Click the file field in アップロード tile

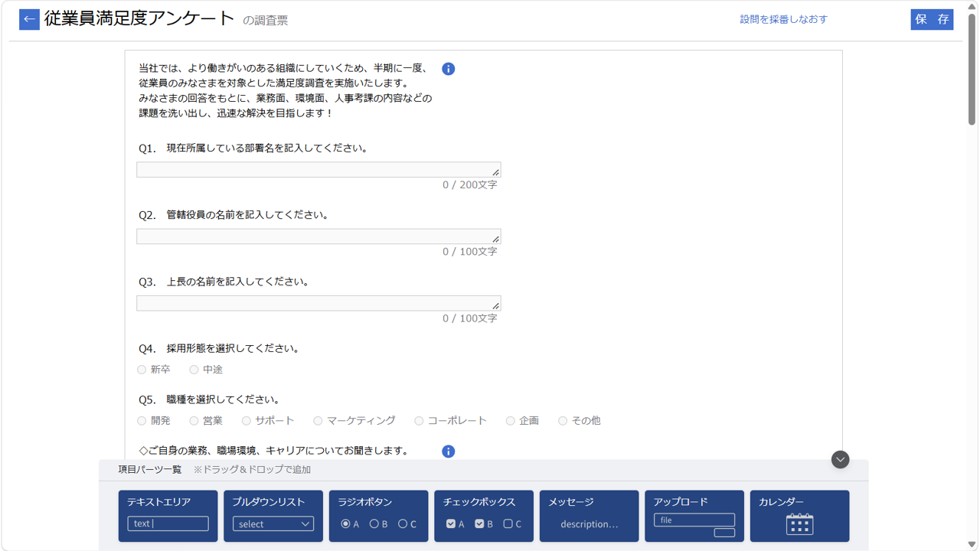click(694, 520)
